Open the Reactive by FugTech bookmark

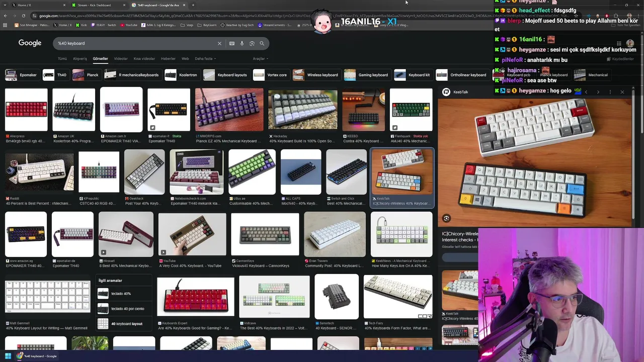[238, 25]
